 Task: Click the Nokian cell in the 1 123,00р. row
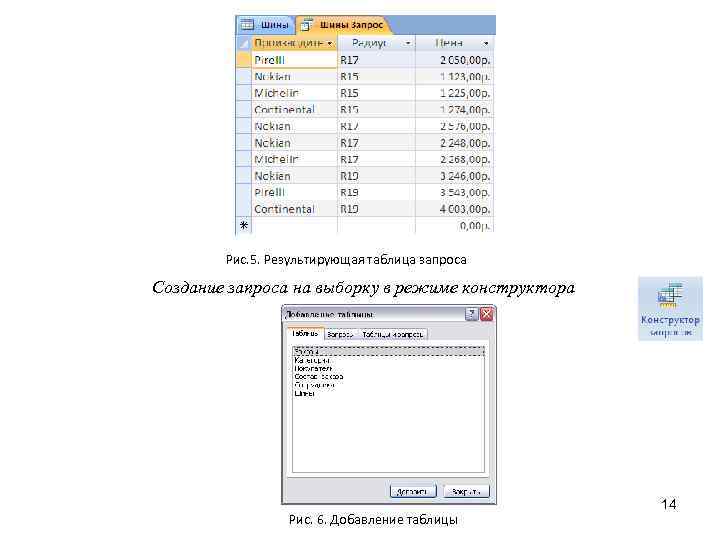(294, 77)
